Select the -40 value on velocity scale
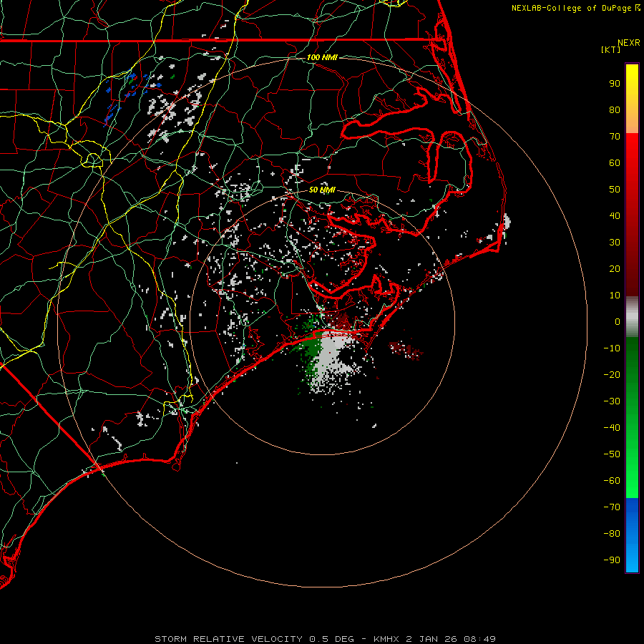Screen dimensions: 644x644 click(612, 428)
